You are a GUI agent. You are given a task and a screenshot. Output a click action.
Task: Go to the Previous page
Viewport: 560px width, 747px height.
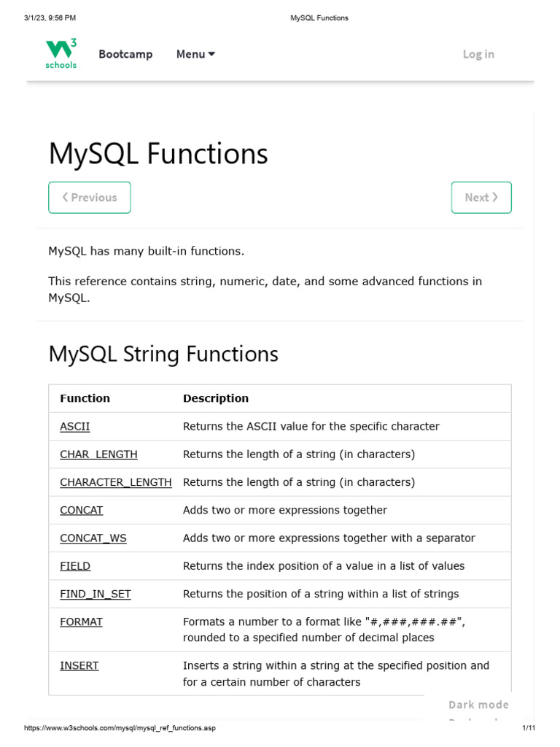pos(90,198)
